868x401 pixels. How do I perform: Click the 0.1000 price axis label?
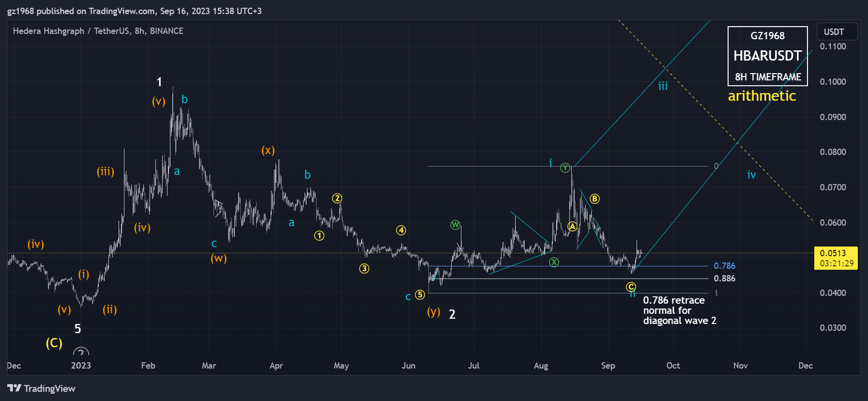833,82
